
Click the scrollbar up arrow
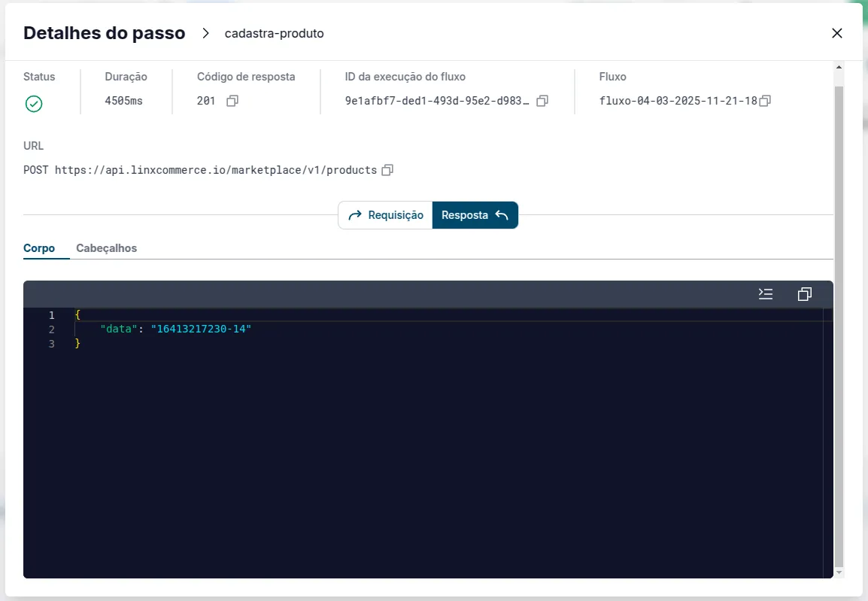point(839,67)
